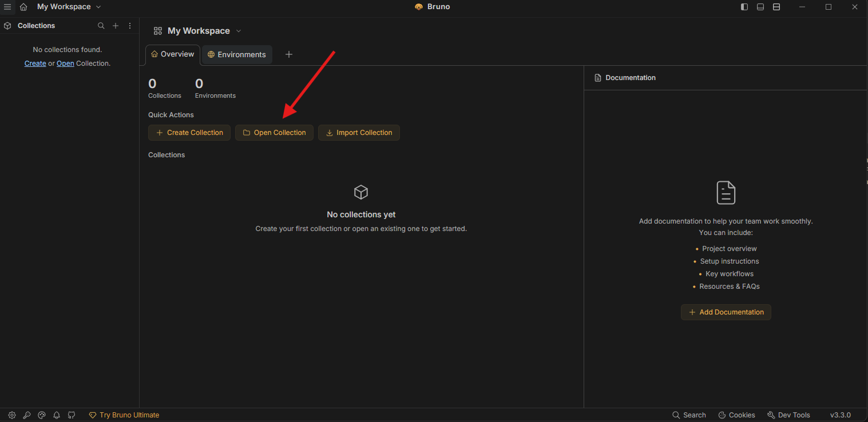
Task: Expand My Workspace dropdown in title bar
Action: click(69, 7)
